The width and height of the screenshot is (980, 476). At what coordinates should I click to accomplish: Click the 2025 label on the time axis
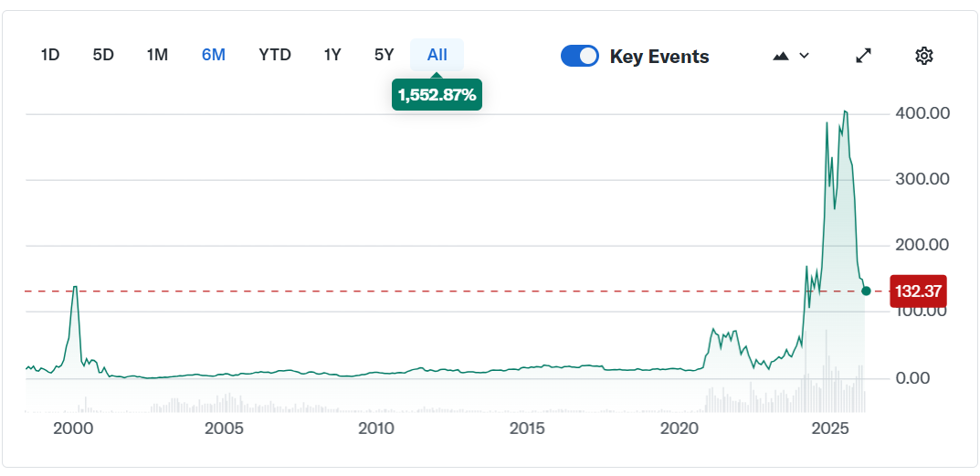pos(830,428)
